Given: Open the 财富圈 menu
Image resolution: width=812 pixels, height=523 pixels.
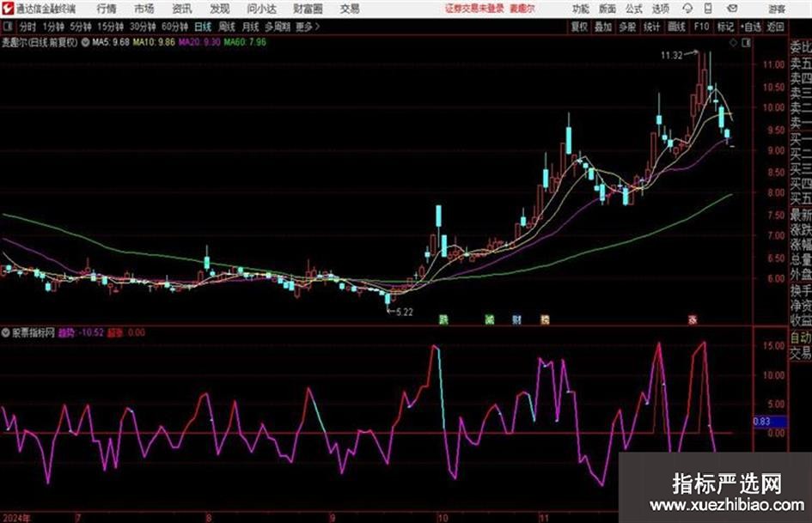Looking at the screenshot, I should click(x=308, y=9).
